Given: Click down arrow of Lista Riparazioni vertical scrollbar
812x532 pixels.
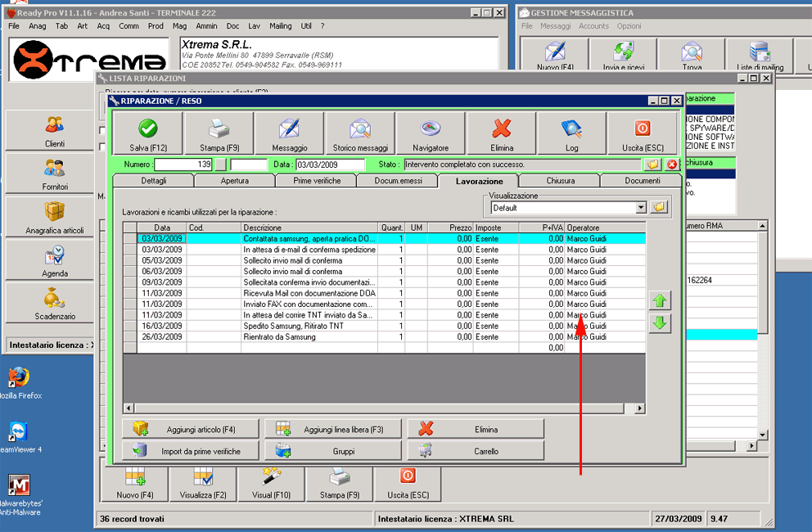Looking at the screenshot, I should (x=762, y=435).
